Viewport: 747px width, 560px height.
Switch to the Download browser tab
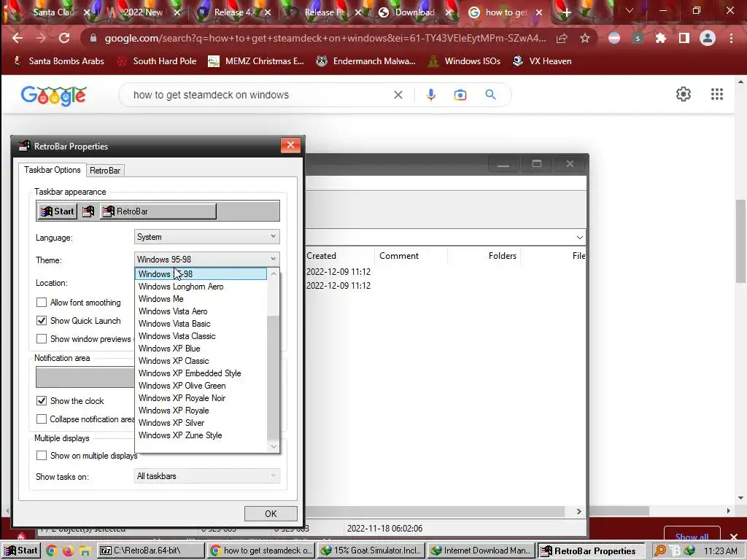[x=413, y=12]
